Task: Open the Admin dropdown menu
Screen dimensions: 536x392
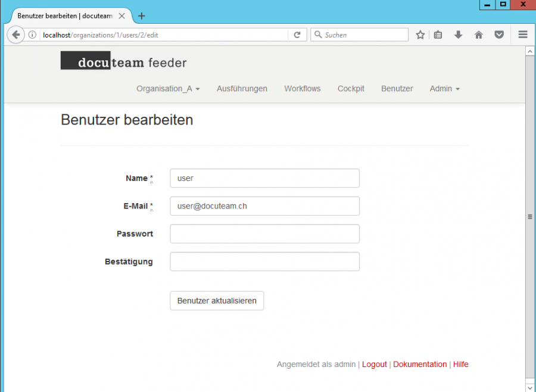Action: [x=444, y=88]
